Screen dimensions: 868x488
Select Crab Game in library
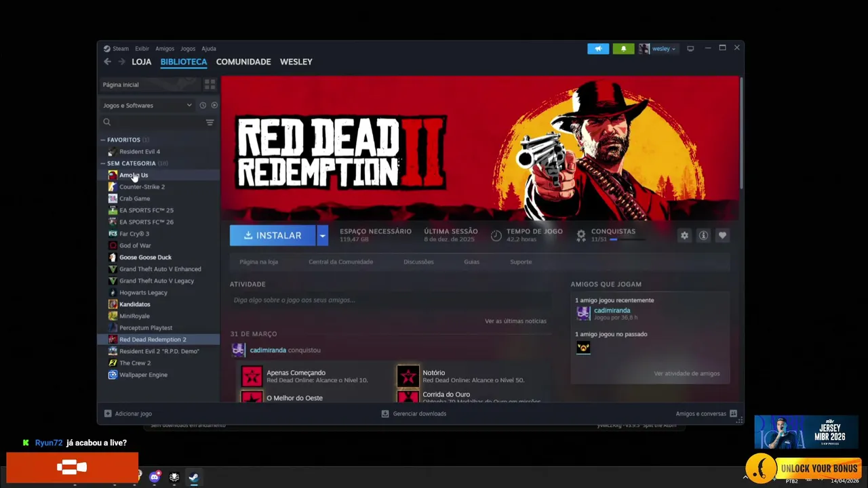[x=159, y=199]
